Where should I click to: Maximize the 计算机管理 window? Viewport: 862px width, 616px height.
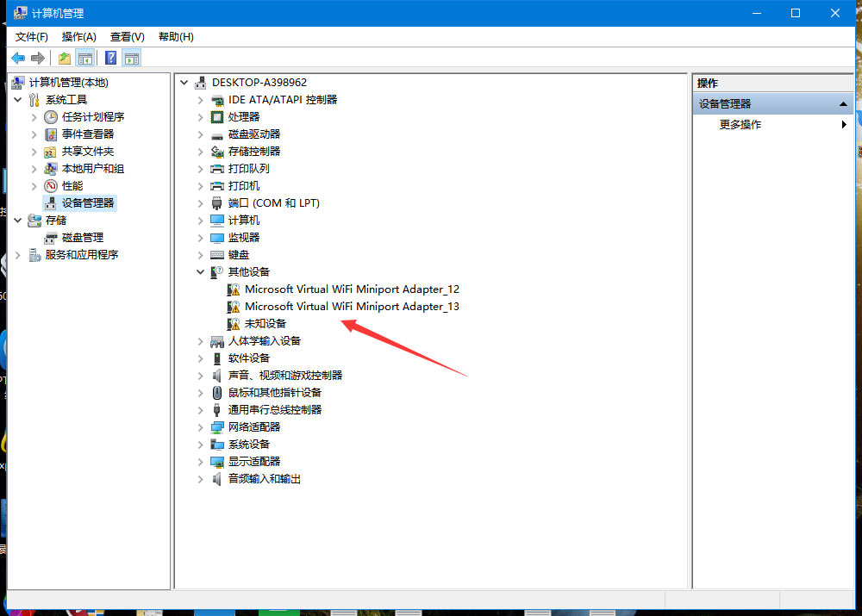(x=796, y=13)
